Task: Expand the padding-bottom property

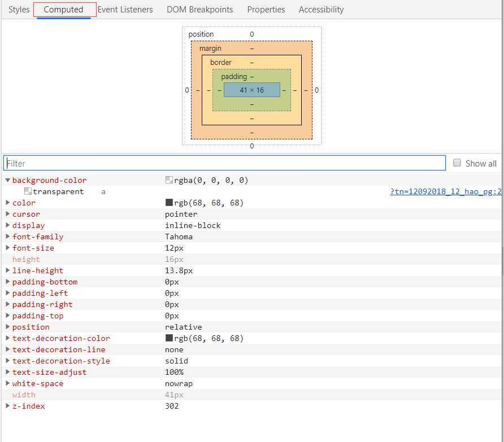Action: tap(8, 282)
